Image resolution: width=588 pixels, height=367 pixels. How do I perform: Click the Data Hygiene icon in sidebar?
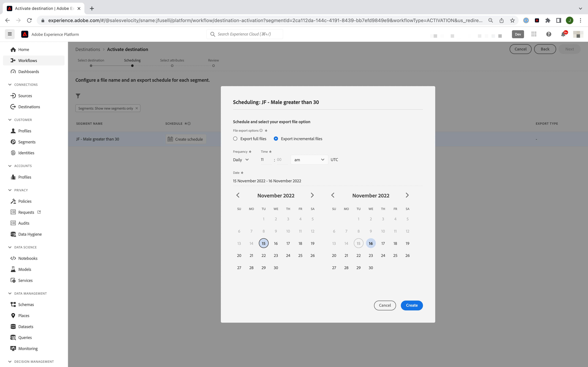click(13, 234)
